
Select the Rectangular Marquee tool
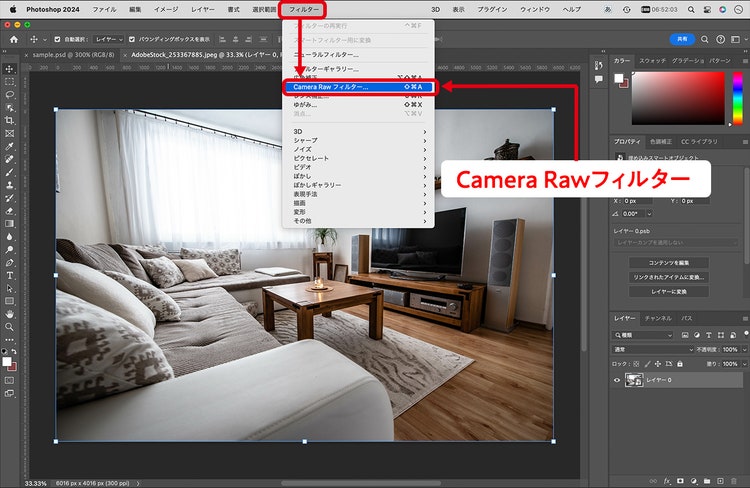pyautogui.click(x=9, y=82)
